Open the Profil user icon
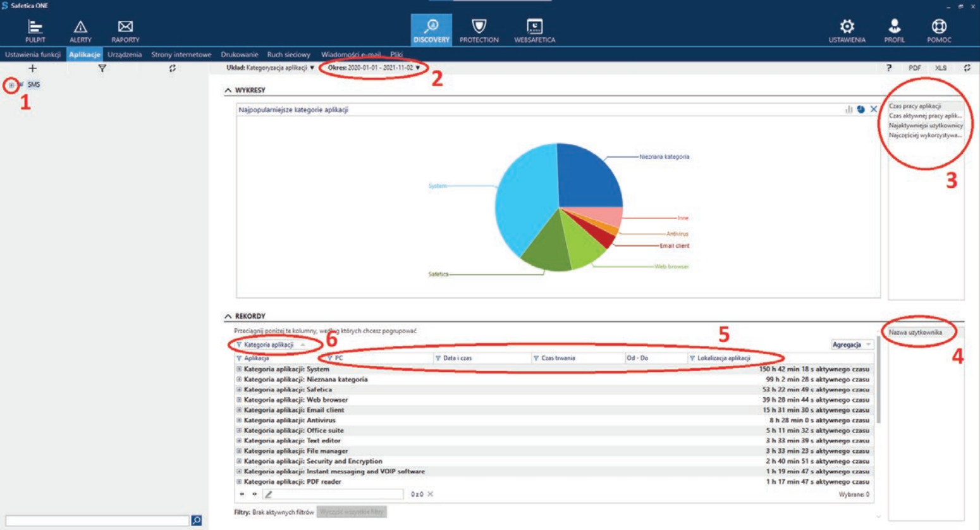The image size is (980, 530). coord(894,30)
